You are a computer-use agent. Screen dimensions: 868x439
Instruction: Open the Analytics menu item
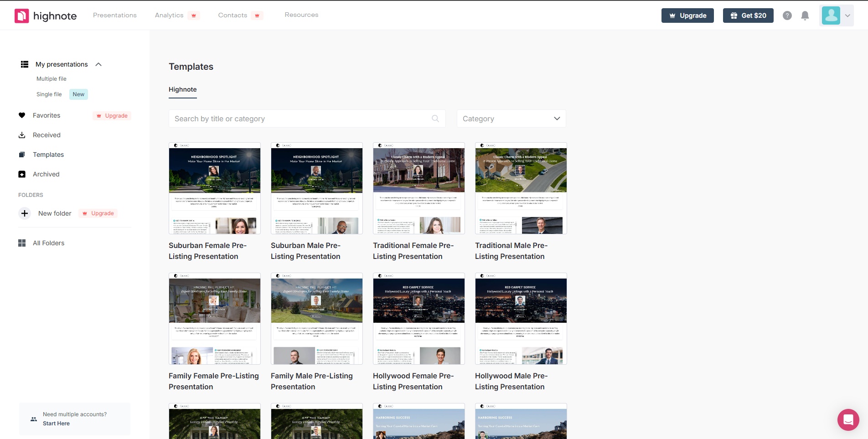169,15
